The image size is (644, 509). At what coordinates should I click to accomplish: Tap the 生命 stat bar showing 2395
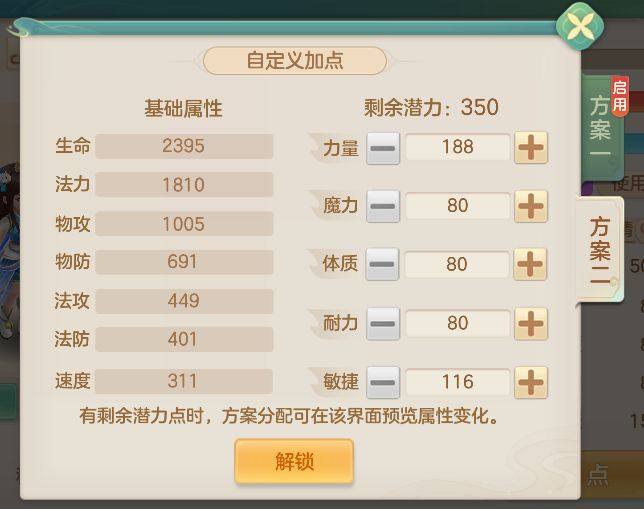click(184, 146)
